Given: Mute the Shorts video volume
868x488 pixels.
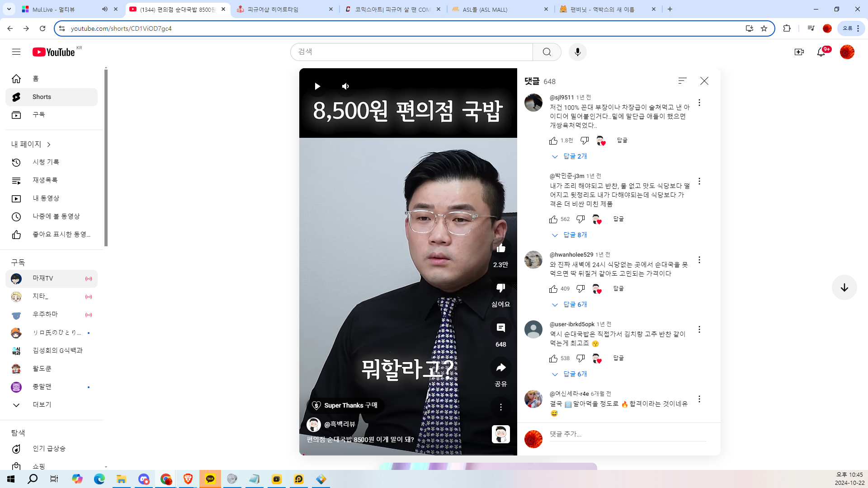Looking at the screenshot, I should (x=345, y=86).
